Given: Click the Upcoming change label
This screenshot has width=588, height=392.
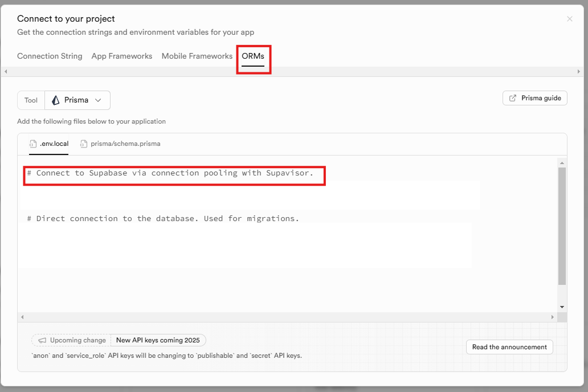Looking at the screenshot, I should tap(78, 340).
